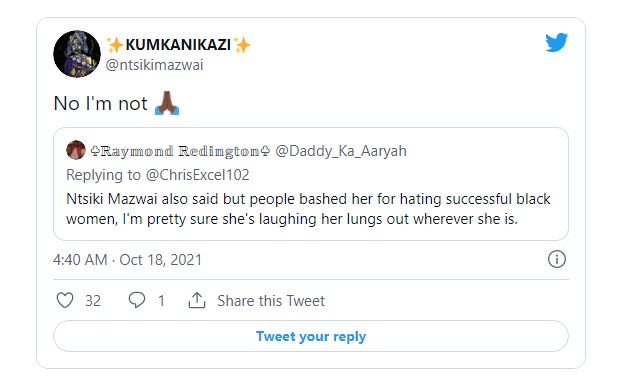Click the Raymond Redington display name
Image resolution: width=635 pixels, height=384 pixels.
pyautogui.click(x=180, y=151)
